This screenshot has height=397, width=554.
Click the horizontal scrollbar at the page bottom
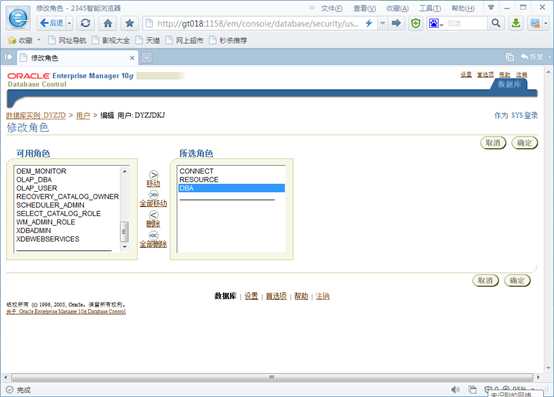(271, 378)
